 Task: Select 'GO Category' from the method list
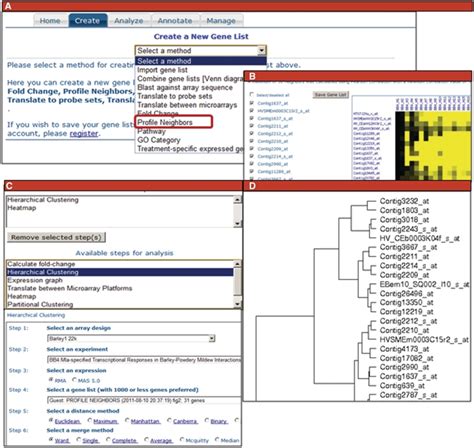[159, 140]
